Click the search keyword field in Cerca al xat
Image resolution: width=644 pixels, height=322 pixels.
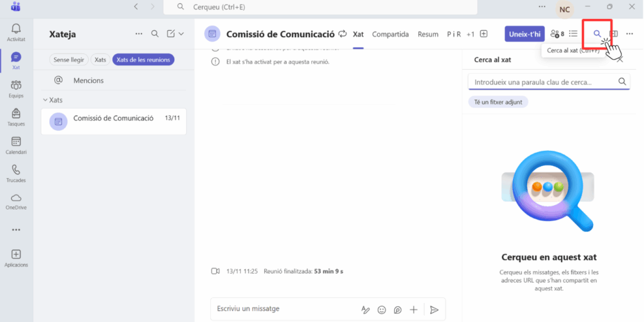pos(541,82)
